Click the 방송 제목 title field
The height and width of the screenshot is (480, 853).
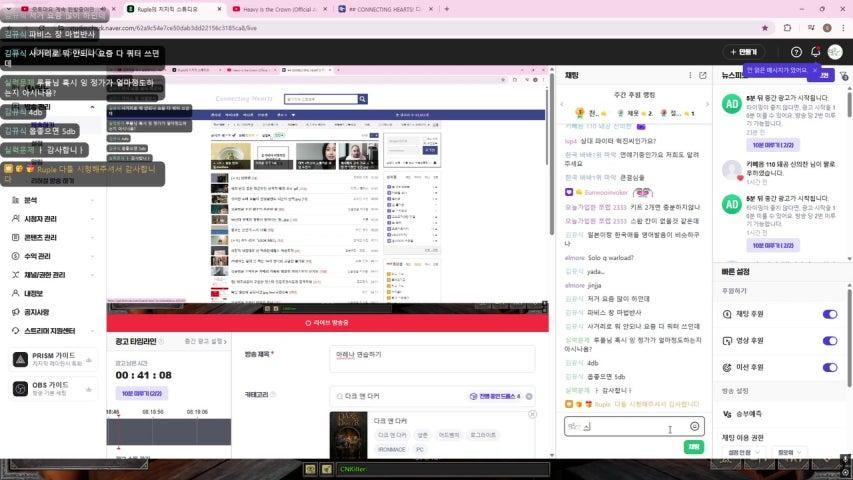[x=432, y=359]
